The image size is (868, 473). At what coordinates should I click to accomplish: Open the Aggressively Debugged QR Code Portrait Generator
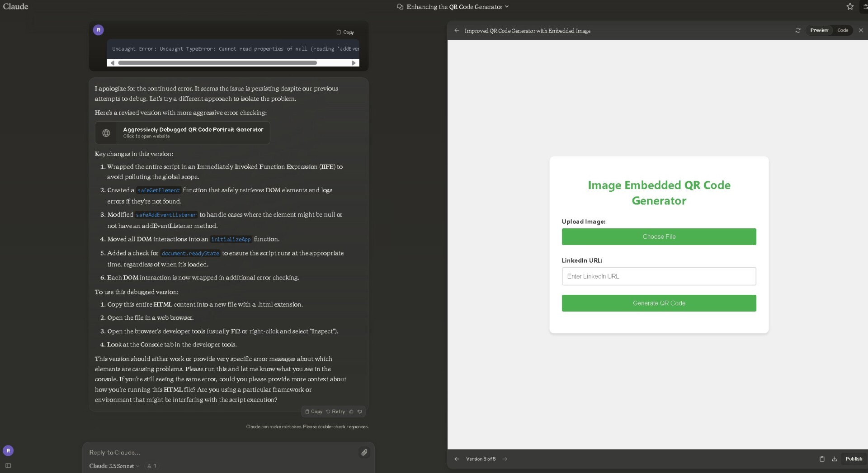(x=182, y=132)
